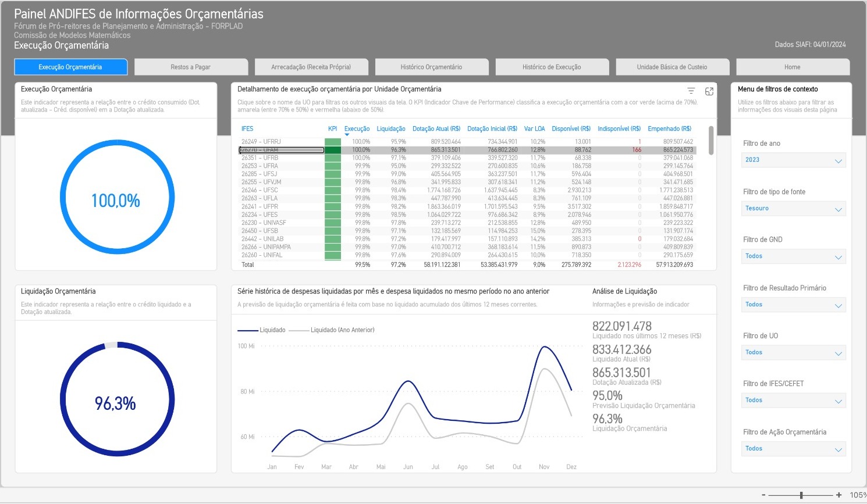Sort by Indisponível (R$) column header

click(x=619, y=128)
